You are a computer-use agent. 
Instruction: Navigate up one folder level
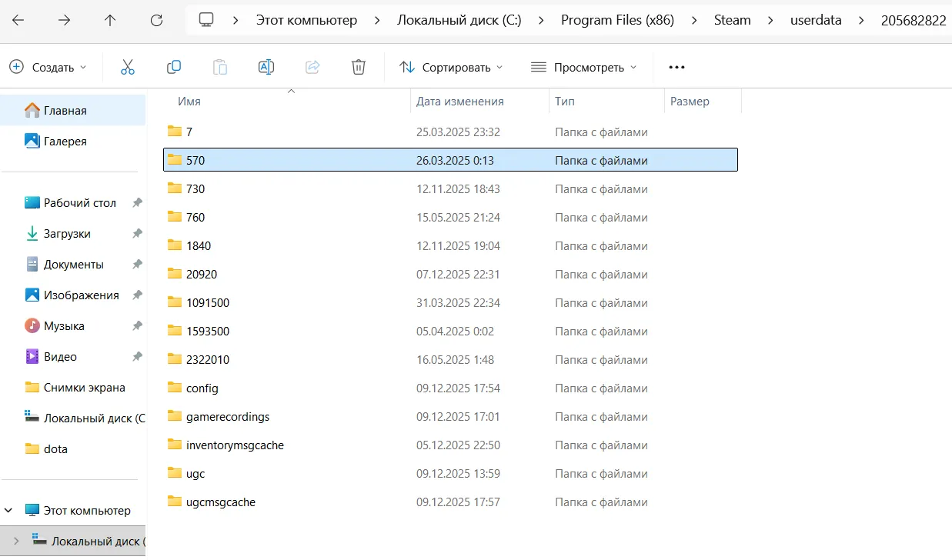[x=110, y=20]
